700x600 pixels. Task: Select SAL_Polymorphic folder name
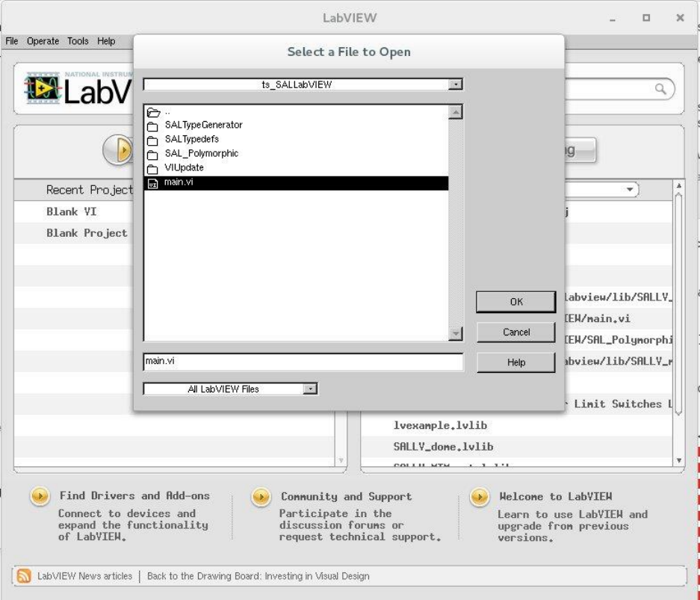(x=202, y=154)
